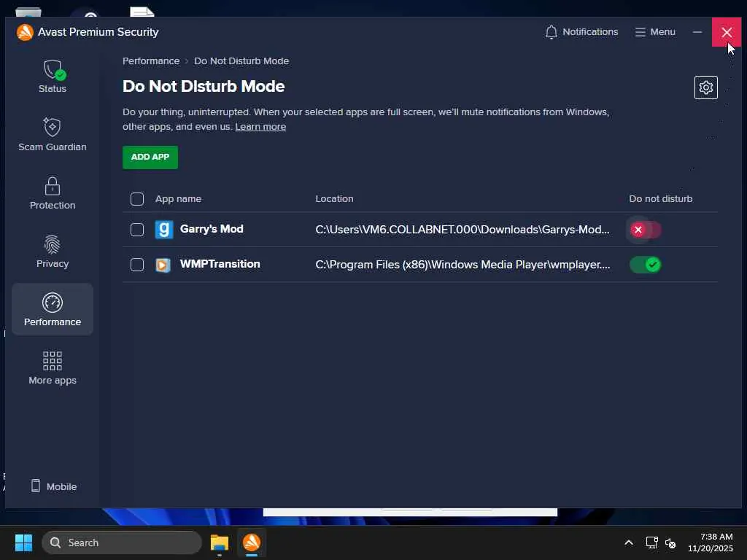The width and height of the screenshot is (747, 560).
Task: Select the Garry's Mod app name
Action: click(x=212, y=229)
